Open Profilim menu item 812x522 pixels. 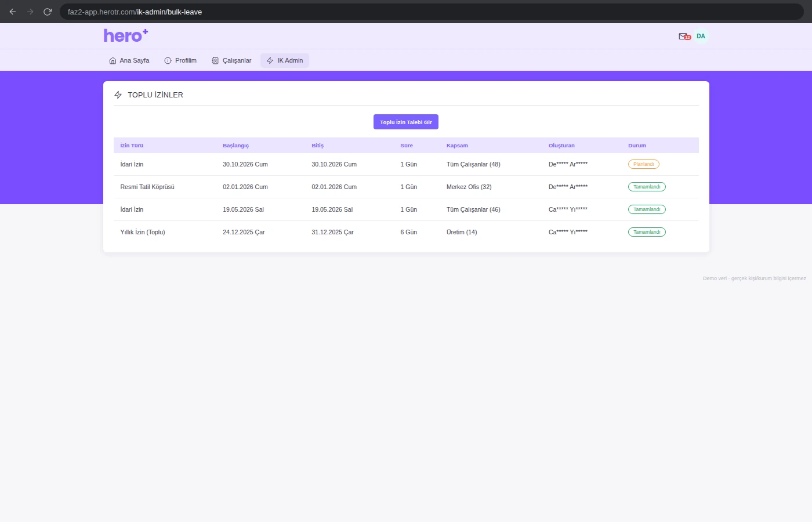[180, 60]
